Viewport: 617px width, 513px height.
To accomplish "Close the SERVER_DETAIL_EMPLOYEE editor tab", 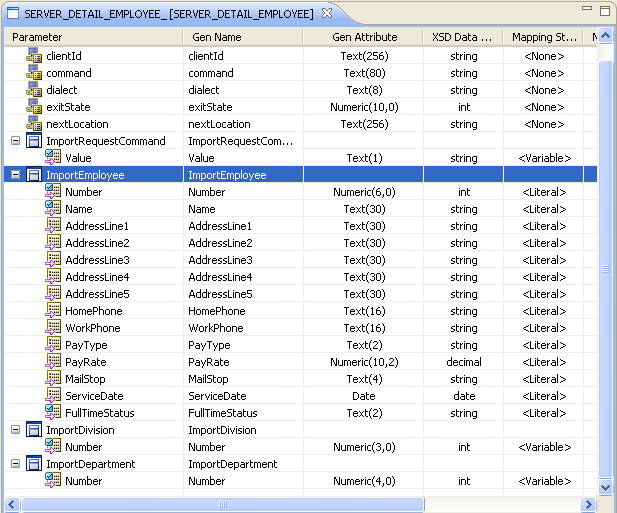I will (324, 13).
